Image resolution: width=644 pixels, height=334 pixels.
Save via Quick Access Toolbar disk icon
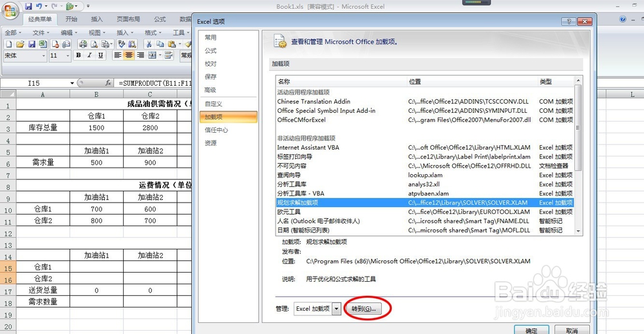pos(28,6)
